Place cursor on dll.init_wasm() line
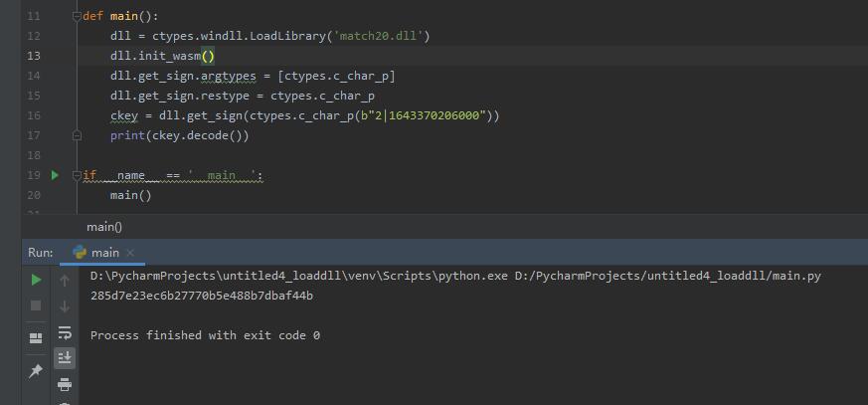The height and width of the screenshot is (405, 868). click(x=162, y=56)
